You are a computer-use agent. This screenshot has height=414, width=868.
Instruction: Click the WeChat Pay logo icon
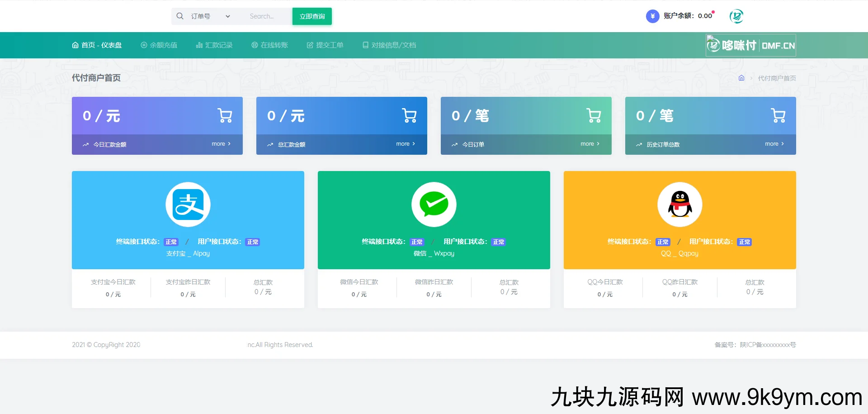click(434, 205)
